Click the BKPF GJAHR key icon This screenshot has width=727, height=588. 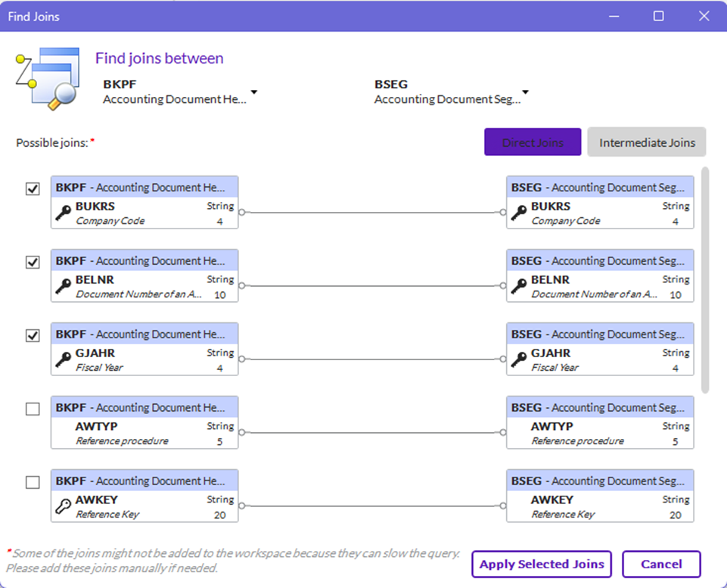pos(63,359)
